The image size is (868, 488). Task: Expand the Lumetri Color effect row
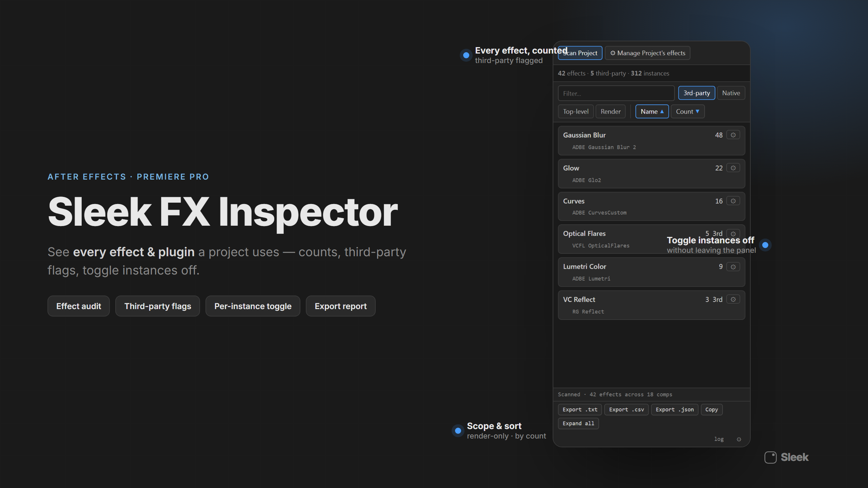click(651, 272)
